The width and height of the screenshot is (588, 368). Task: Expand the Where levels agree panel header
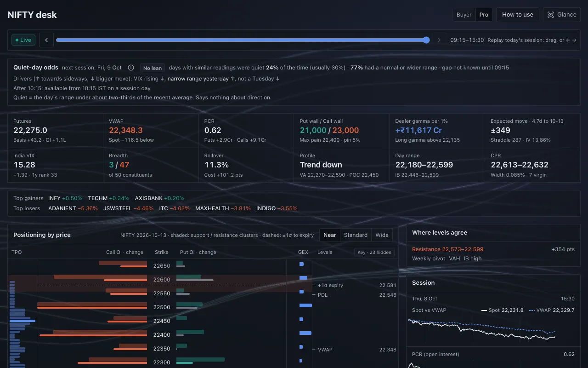click(x=493, y=233)
